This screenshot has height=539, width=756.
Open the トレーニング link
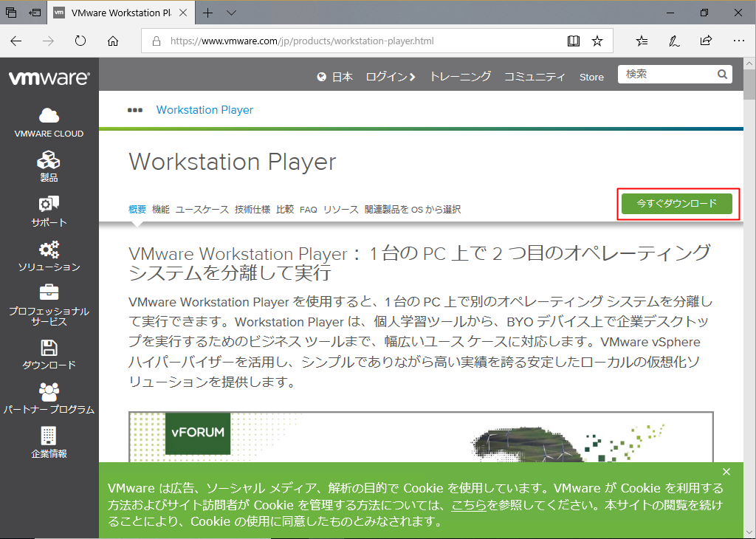pos(460,77)
